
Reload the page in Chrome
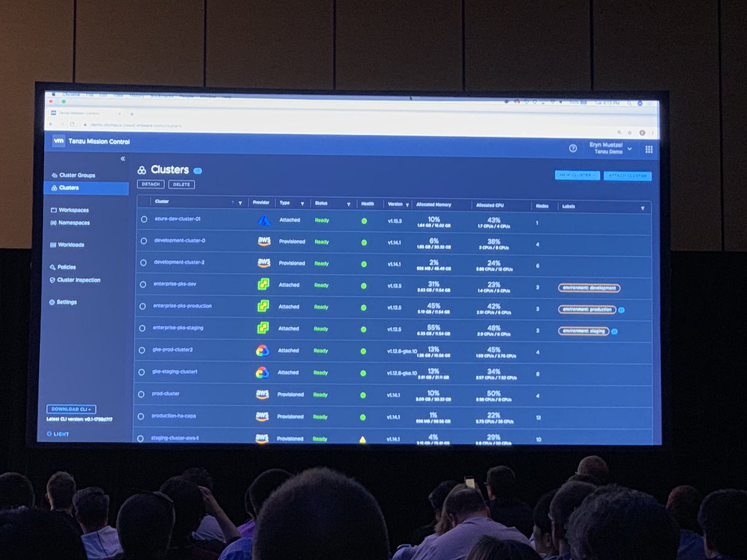[x=72, y=124]
